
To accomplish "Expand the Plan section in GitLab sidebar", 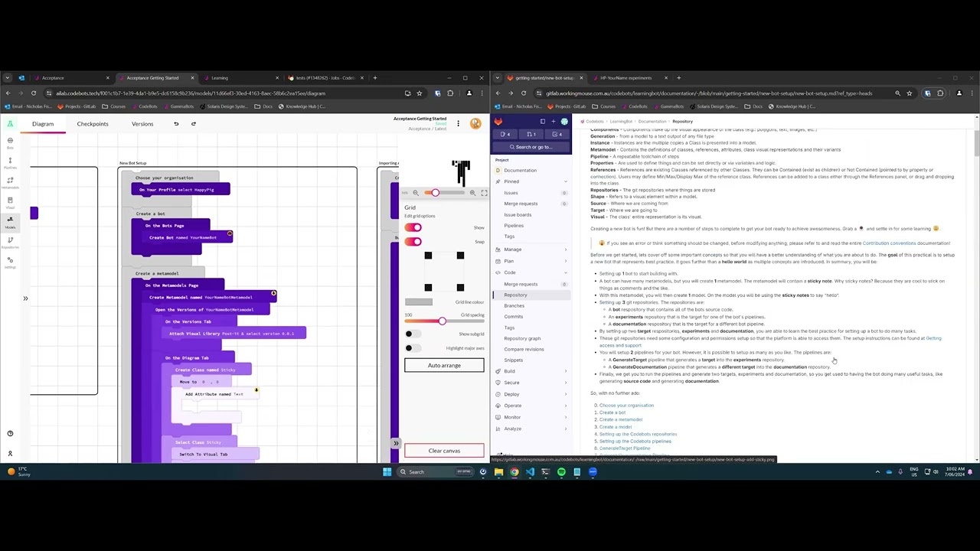I will coord(531,261).
